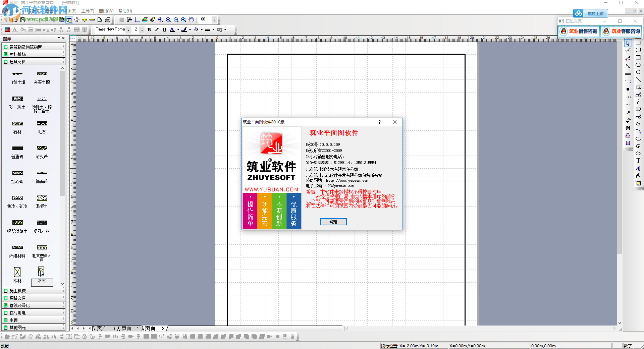Viewport: 644px width, 349px height.
Task: Click 确定 in the about dialog
Action: [333, 222]
